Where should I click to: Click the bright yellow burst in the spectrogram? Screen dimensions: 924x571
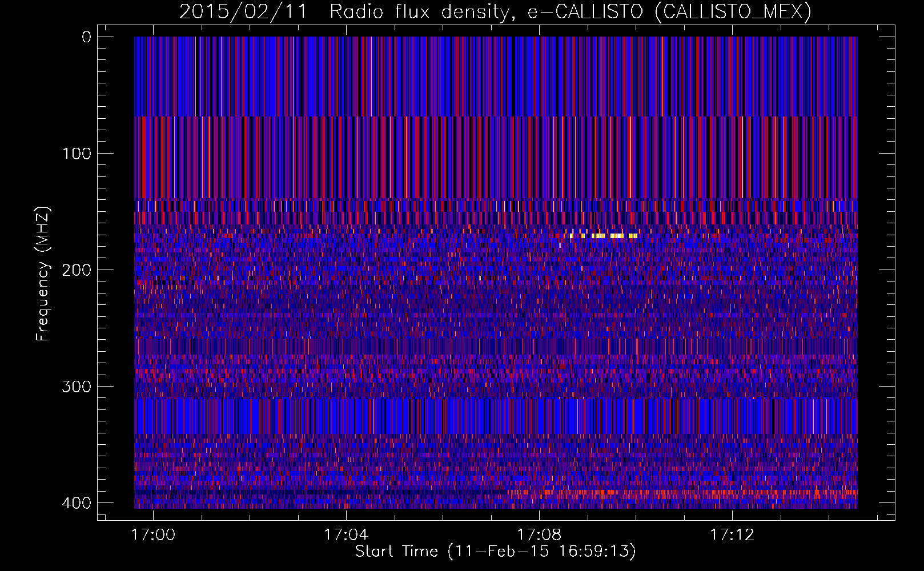604,235
